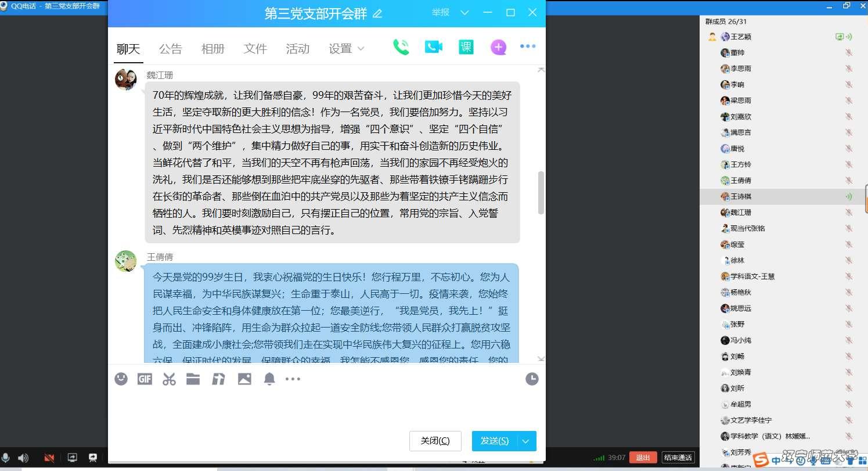
Task: Open the message history clock icon
Action: (x=532, y=379)
